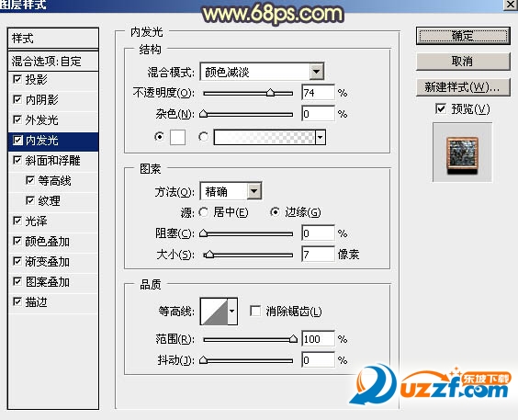This screenshot has height=420, width=518.
Task: Click the 杂色 noise value field
Action: click(318, 114)
